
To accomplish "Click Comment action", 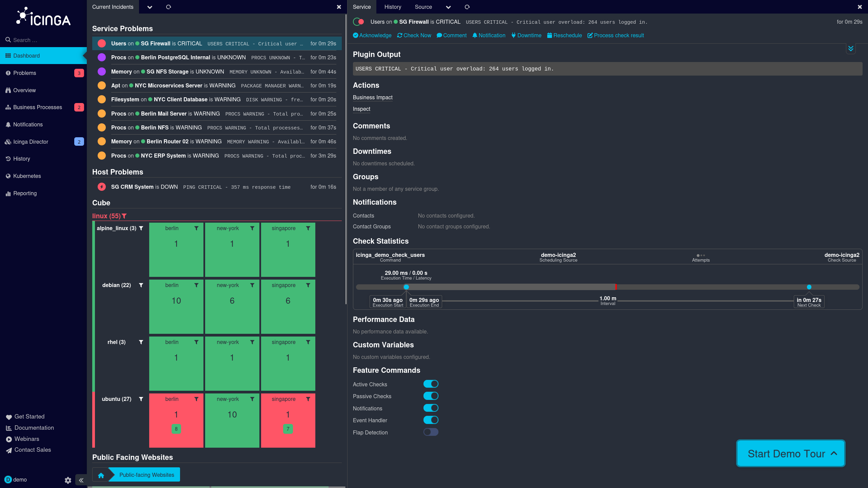I will pyautogui.click(x=452, y=35).
